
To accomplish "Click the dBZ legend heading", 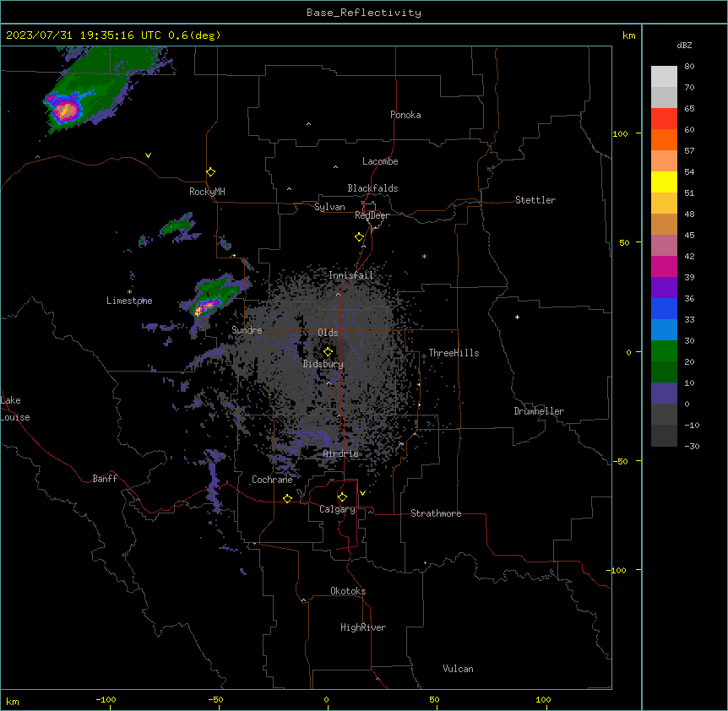I will pos(684,45).
